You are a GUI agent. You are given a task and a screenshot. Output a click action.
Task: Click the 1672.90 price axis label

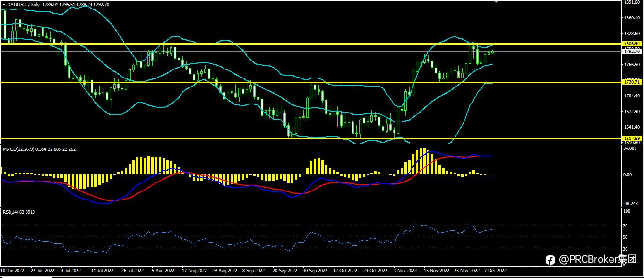tap(632, 112)
